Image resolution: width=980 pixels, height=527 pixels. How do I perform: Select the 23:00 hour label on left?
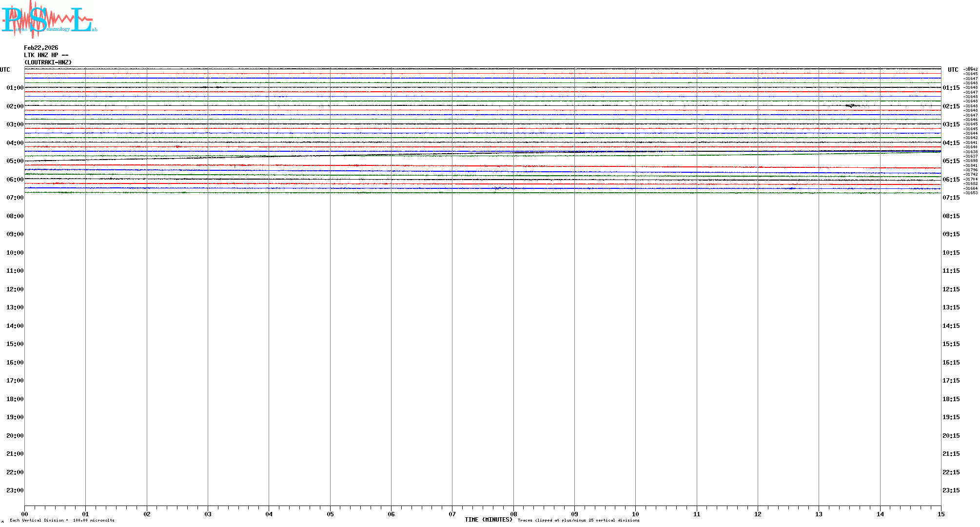click(15, 490)
